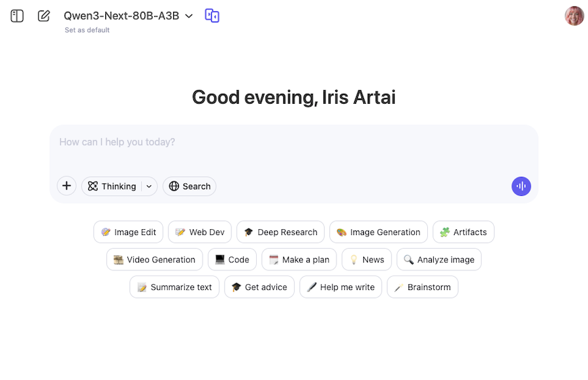The height and width of the screenshot is (380, 588).
Task: Enable the Thinking mode toggle
Action: click(x=113, y=186)
